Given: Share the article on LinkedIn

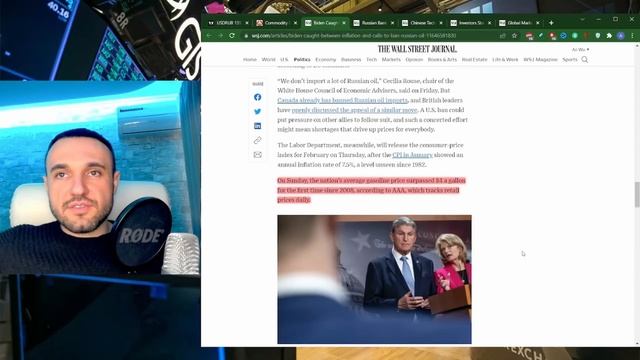Looking at the screenshot, I should tap(257, 126).
